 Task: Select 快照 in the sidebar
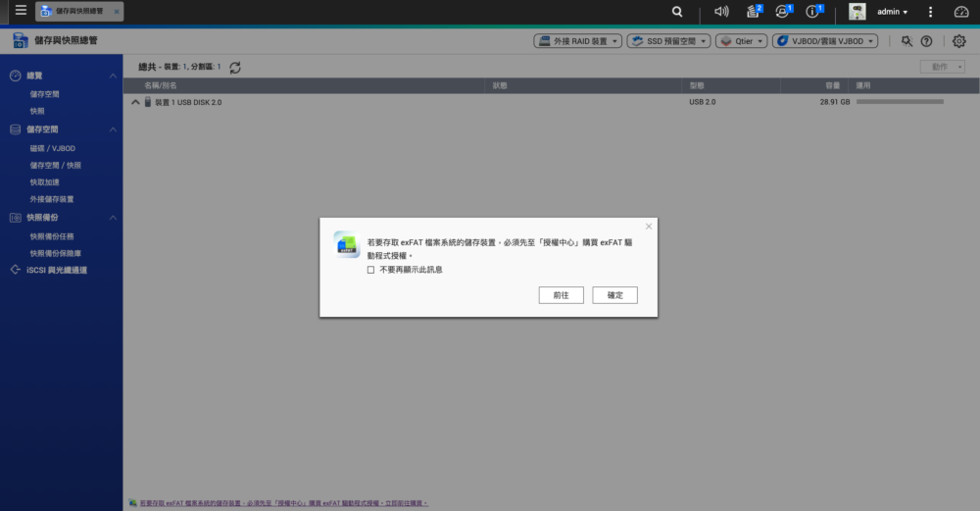click(37, 112)
